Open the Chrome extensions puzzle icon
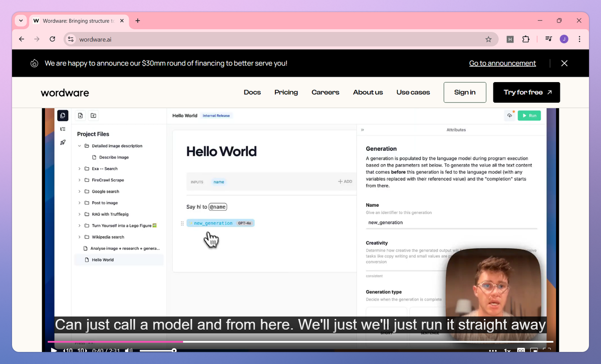This screenshot has width=601, height=364. [x=525, y=39]
